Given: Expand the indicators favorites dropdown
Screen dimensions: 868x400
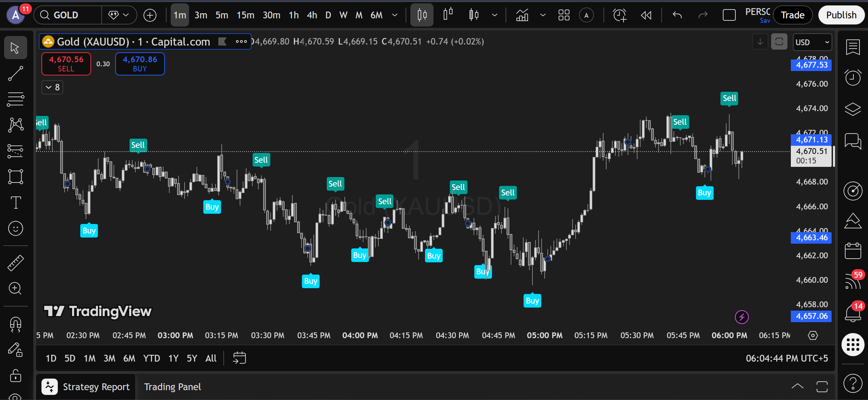Looking at the screenshot, I should click(543, 15).
